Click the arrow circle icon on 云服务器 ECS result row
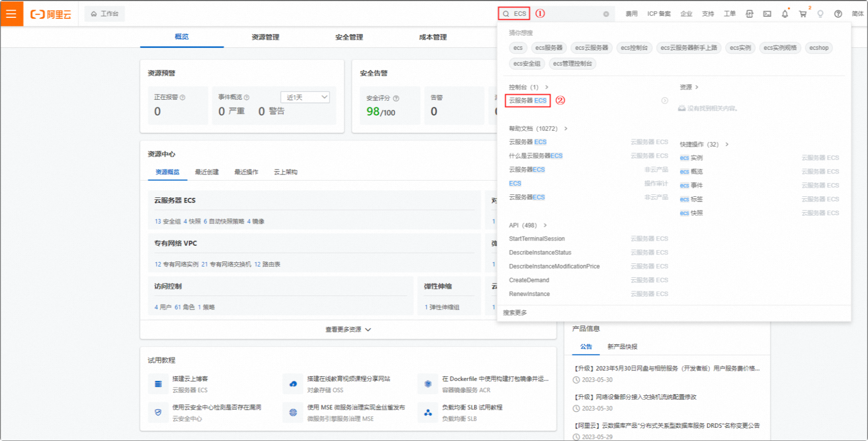The image size is (868, 441). click(665, 101)
